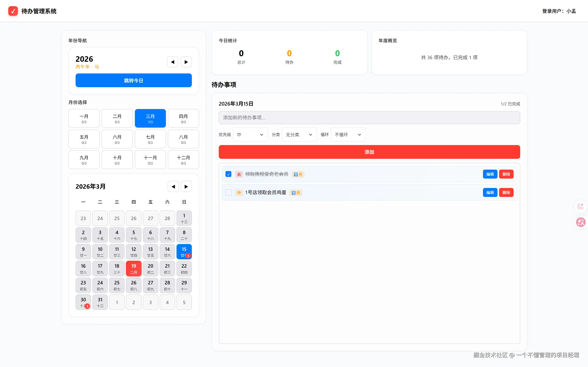Go to previous month in calendar
This screenshot has width=588, height=367.
click(173, 186)
